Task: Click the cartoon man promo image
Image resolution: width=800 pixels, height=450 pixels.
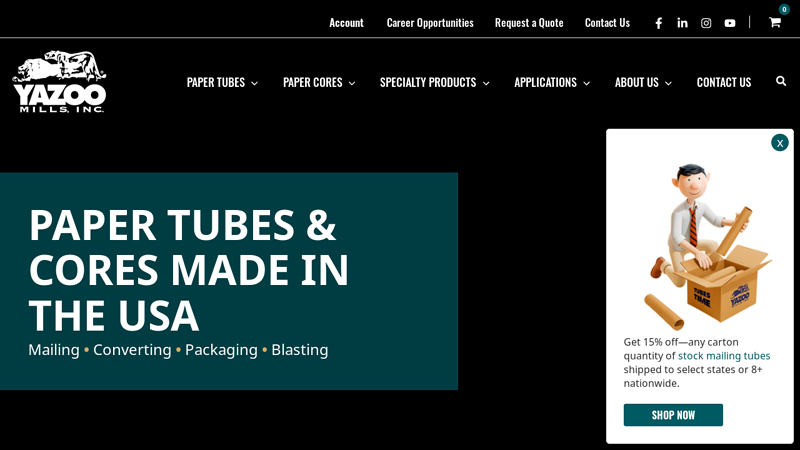Action: click(705, 245)
